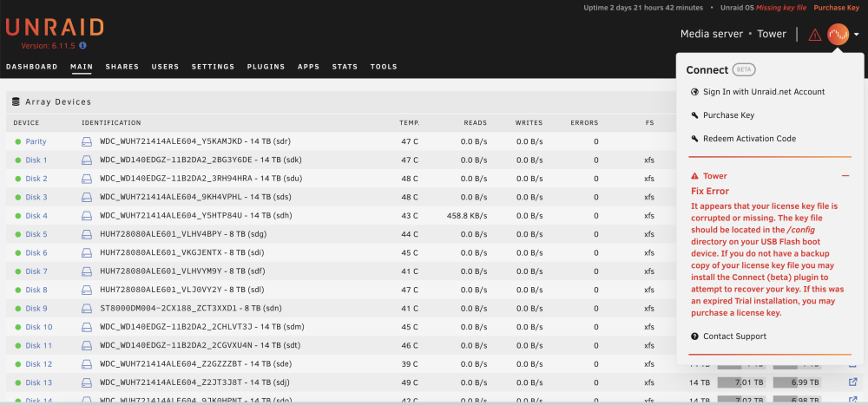Open the Stats tab
This screenshot has height=405, width=868.
point(345,67)
